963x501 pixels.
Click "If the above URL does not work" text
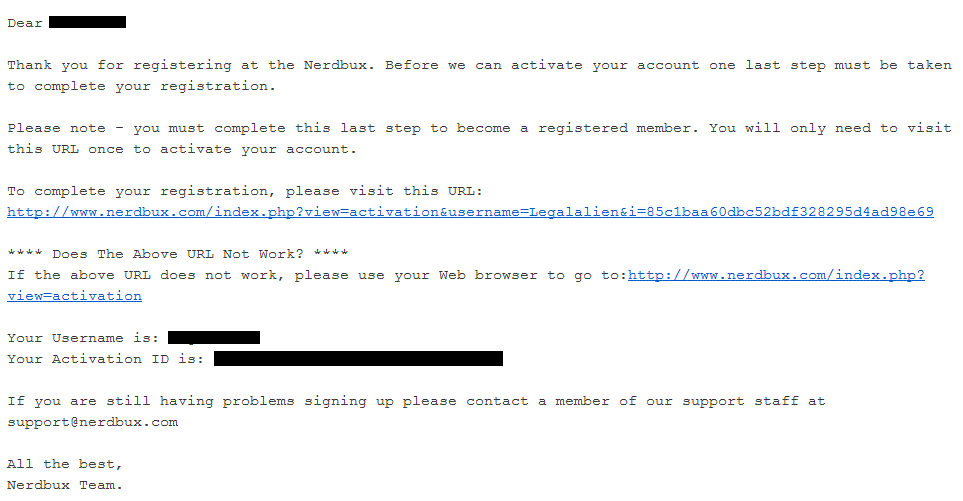tap(146, 275)
